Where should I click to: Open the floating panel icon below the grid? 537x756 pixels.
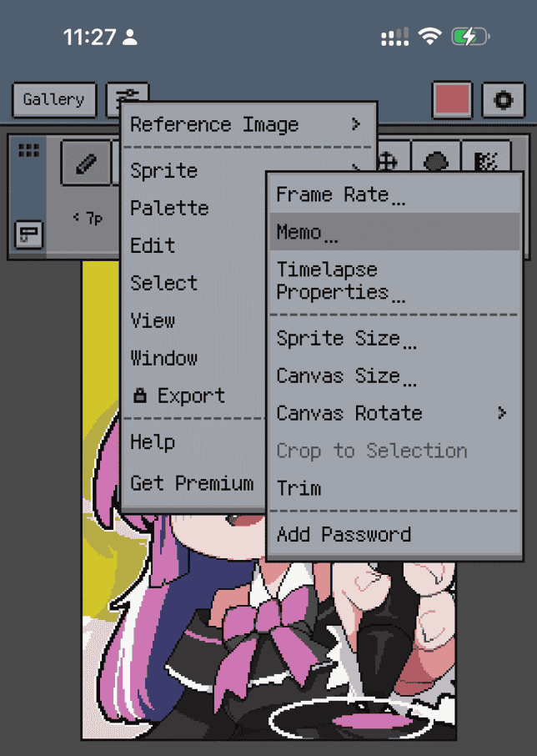pos(28,234)
